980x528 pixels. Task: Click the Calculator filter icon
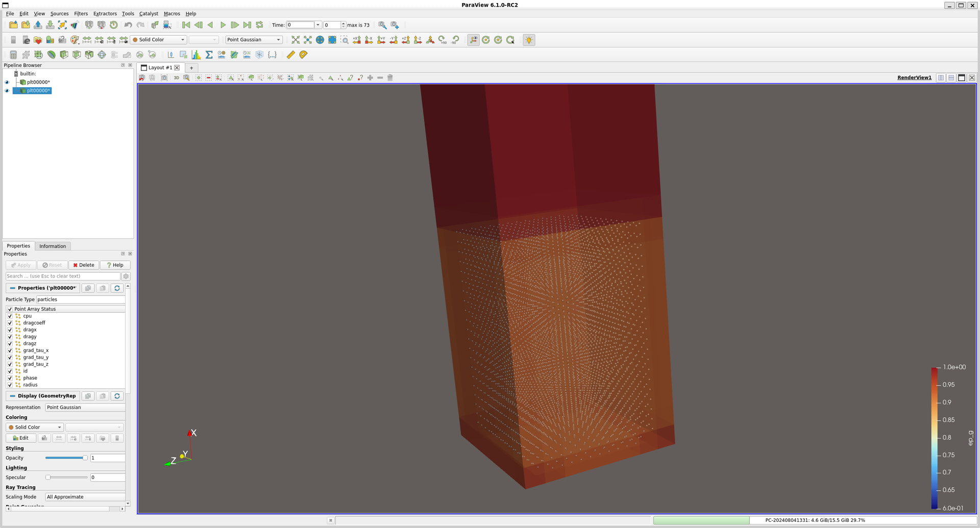[x=13, y=55]
